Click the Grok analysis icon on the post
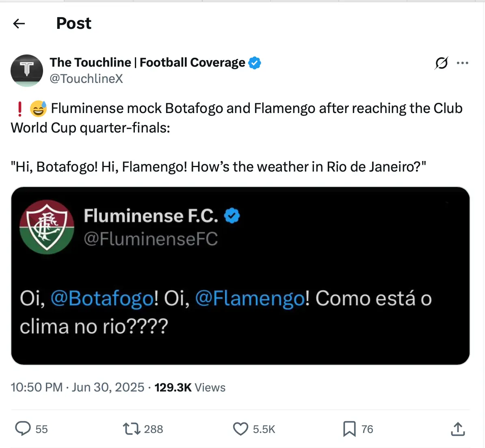 click(x=442, y=63)
